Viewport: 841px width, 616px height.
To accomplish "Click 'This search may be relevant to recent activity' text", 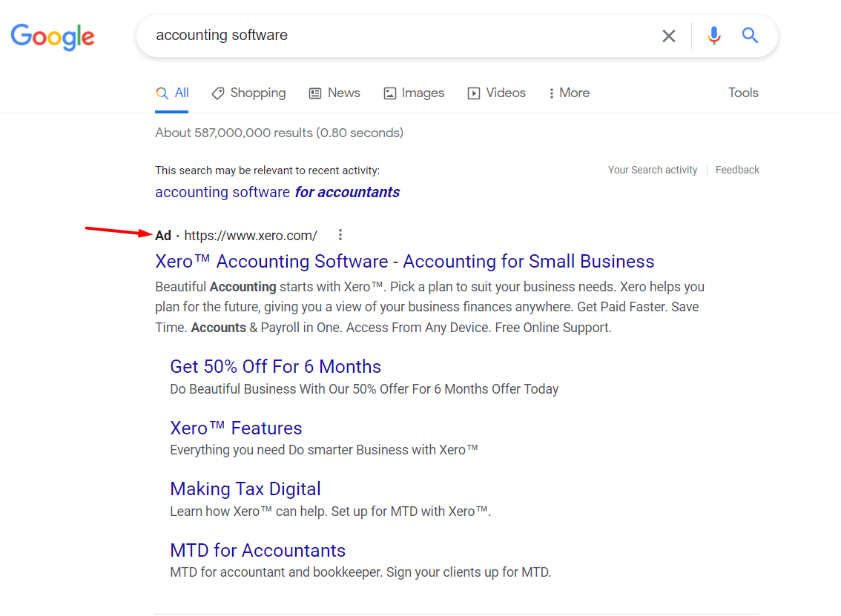I will click(x=267, y=170).
